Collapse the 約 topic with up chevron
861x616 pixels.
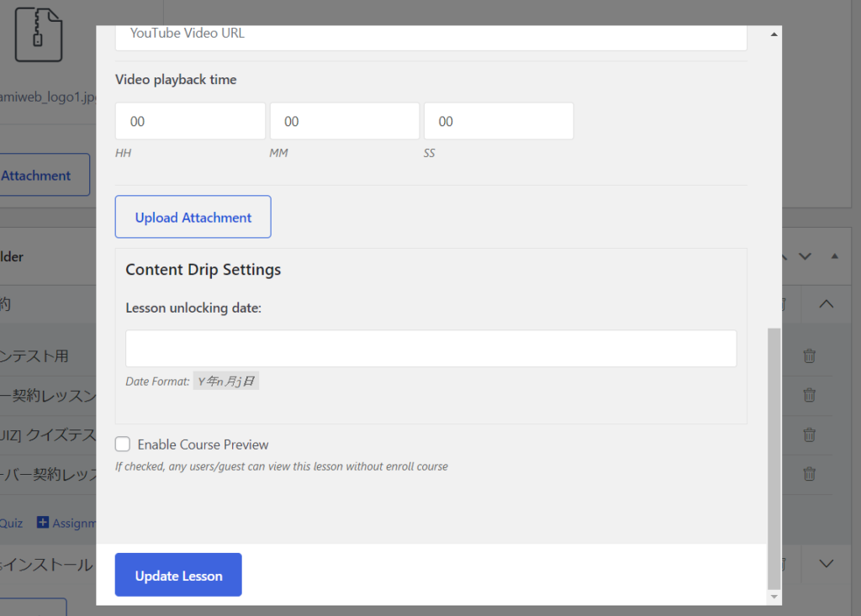[826, 304]
